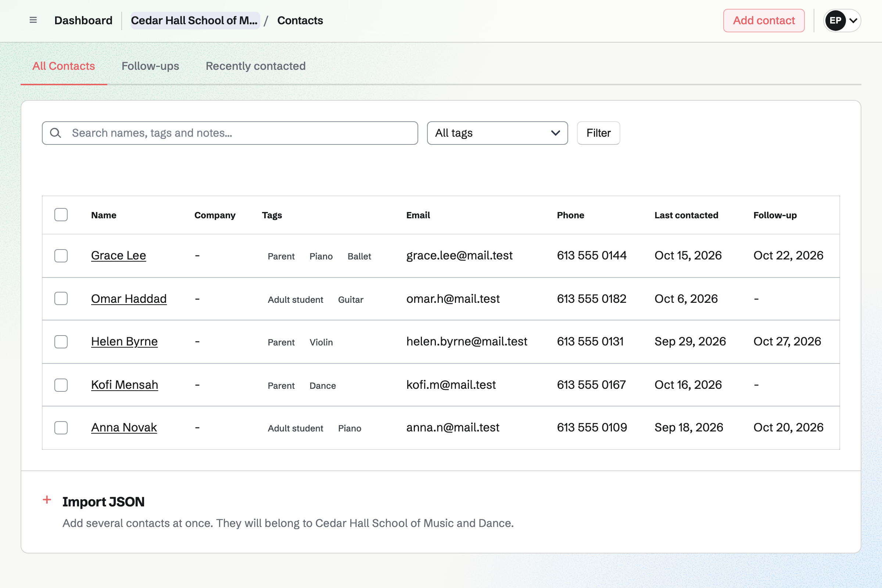
Task: Click the Filter button
Action: tap(598, 133)
